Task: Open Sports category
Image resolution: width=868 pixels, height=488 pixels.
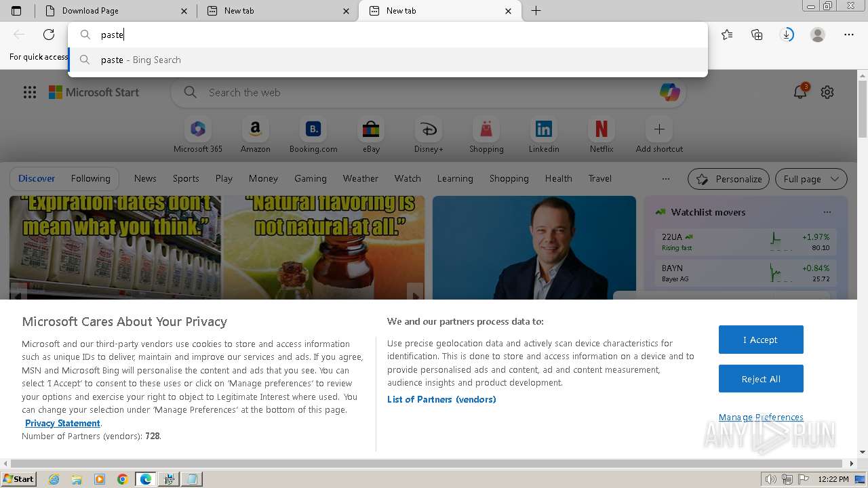Action: pyautogui.click(x=186, y=179)
